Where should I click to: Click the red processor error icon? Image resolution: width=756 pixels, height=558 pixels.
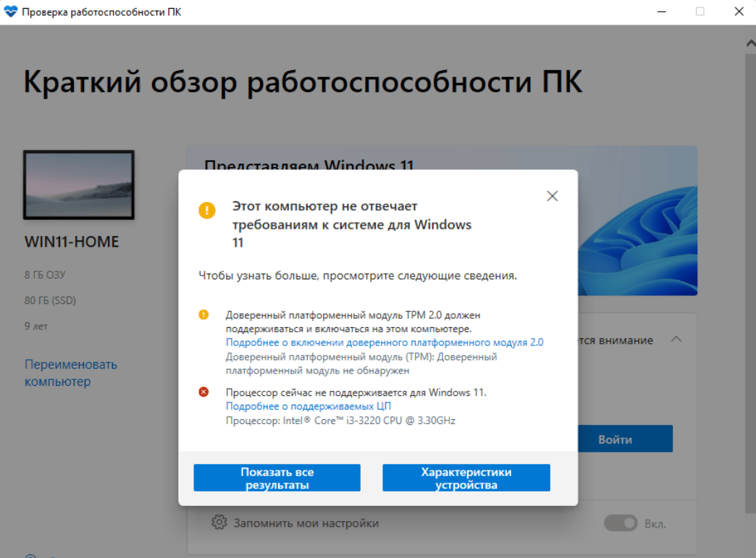pos(203,392)
